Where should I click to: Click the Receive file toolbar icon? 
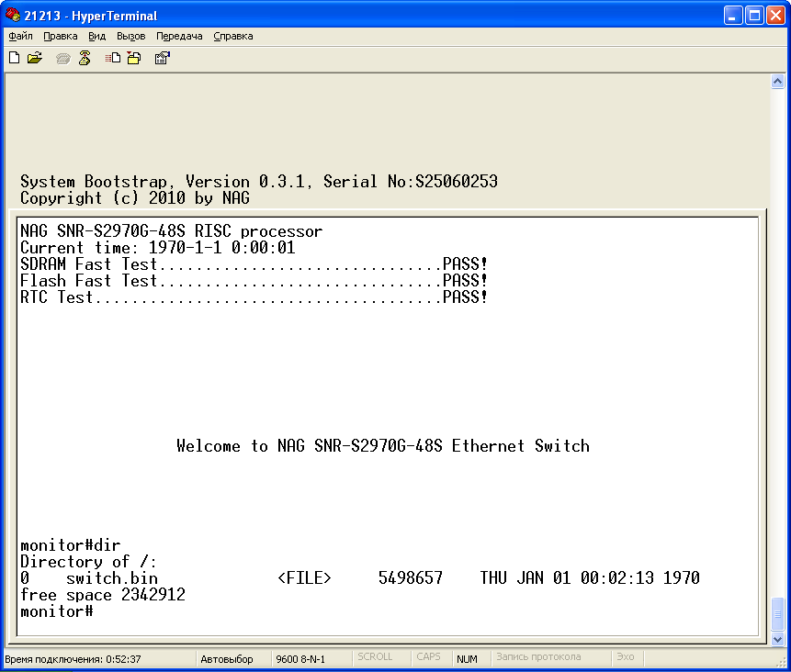134,59
